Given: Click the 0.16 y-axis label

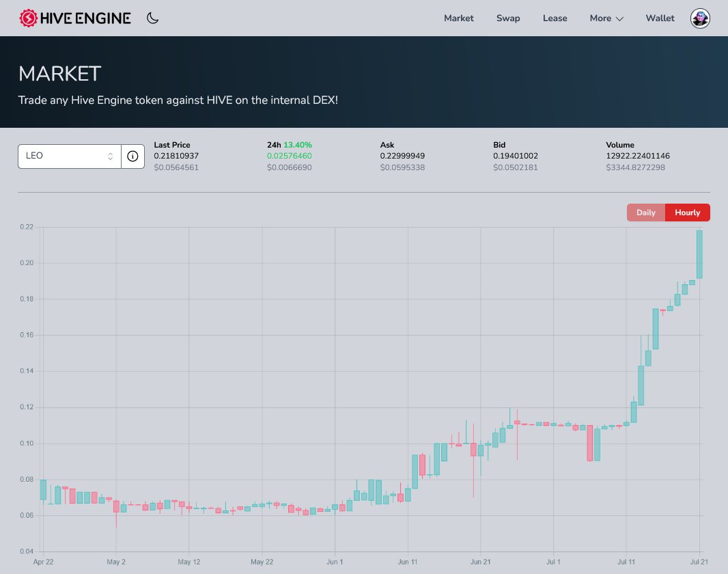Looking at the screenshot, I should 27,335.
